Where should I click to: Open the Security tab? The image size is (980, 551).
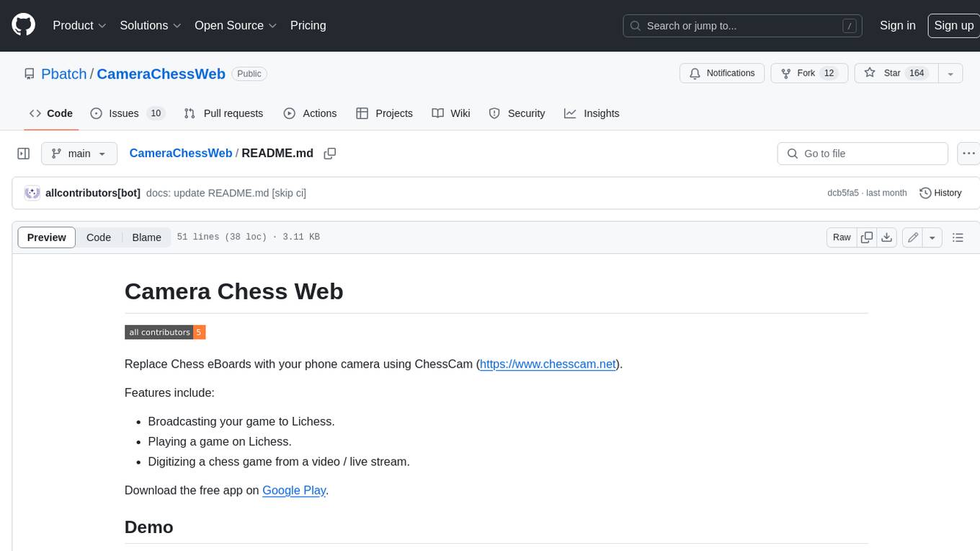(517, 113)
